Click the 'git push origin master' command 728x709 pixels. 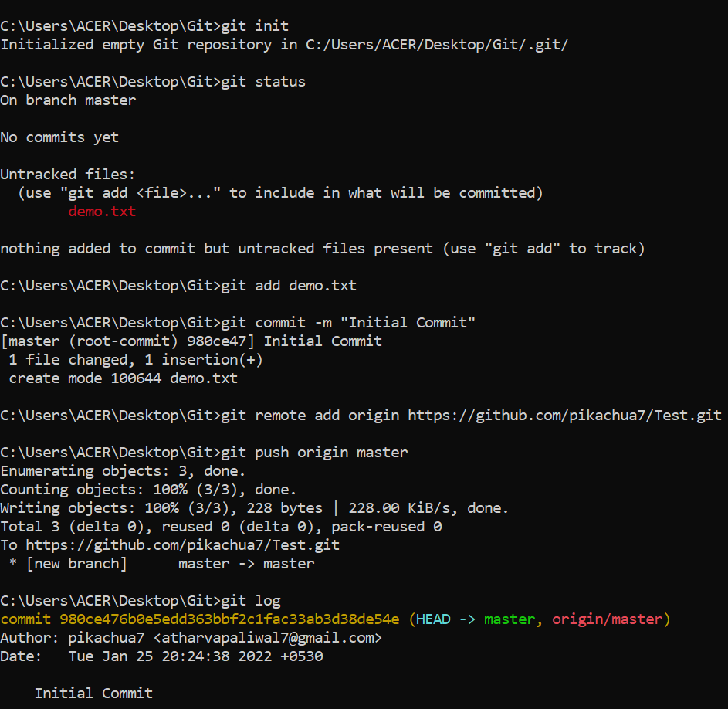point(314,453)
